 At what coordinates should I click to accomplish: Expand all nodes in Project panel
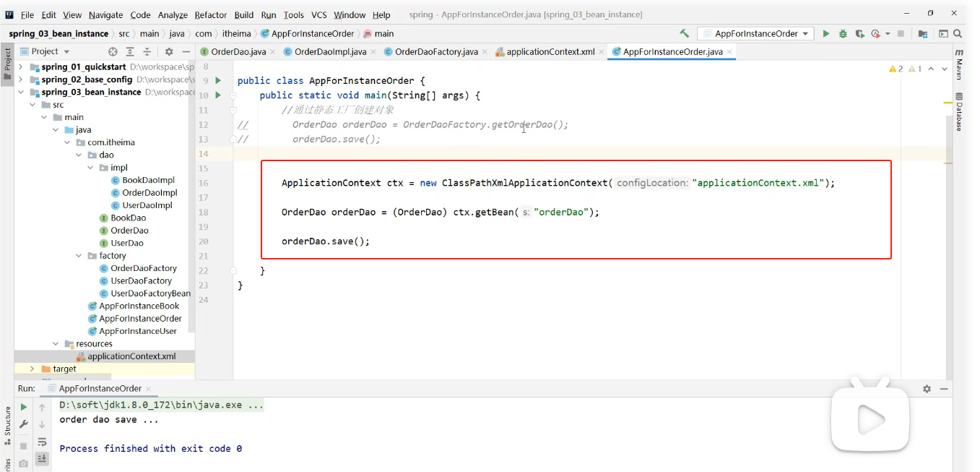(130, 51)
